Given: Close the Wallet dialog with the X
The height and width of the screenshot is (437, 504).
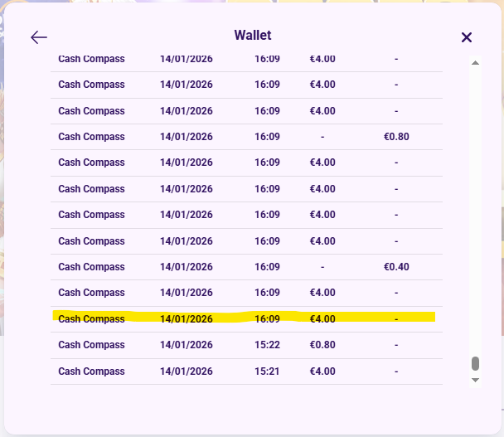Looking at the screenshot, I should [466, 37].
